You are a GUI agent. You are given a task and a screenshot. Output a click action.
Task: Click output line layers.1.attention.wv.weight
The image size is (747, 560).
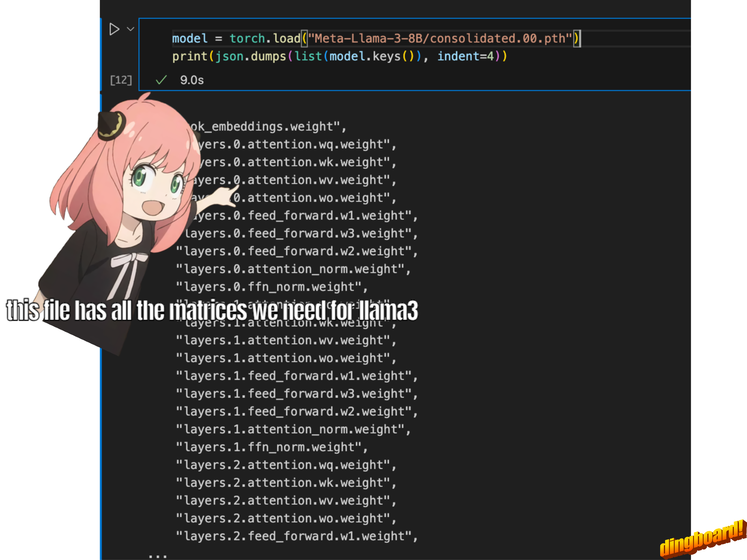pyautogui.click(x=286, y=340)
